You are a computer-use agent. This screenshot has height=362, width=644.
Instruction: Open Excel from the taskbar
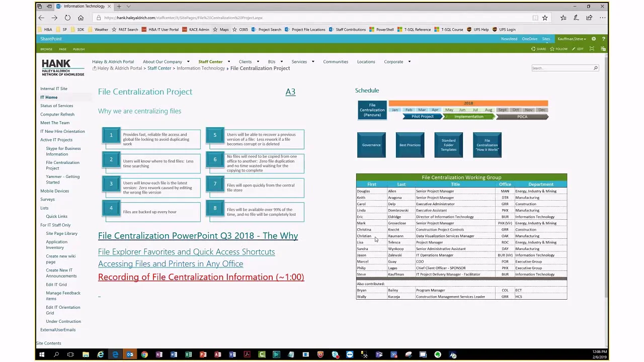click(188, 354)
